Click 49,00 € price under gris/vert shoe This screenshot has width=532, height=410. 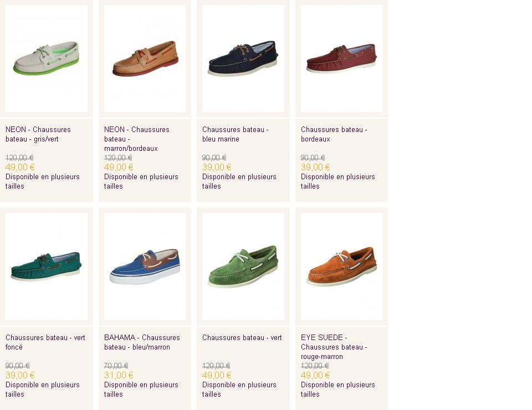(20, 167)
